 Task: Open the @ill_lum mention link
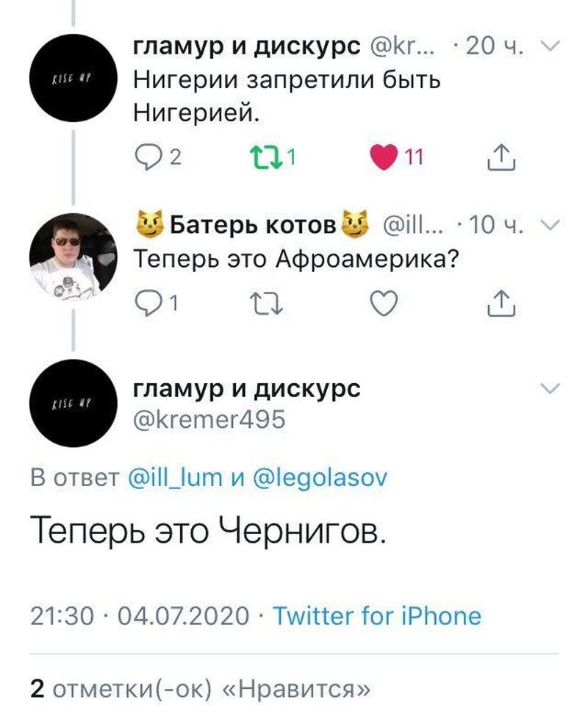(x=176, y=478)
